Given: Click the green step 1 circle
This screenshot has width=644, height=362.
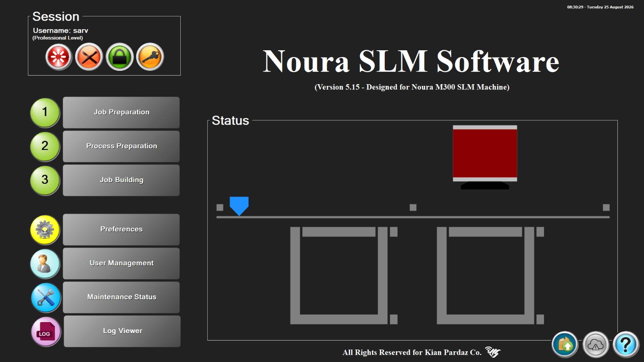Looking at the screenshot, I should (45, 113).
